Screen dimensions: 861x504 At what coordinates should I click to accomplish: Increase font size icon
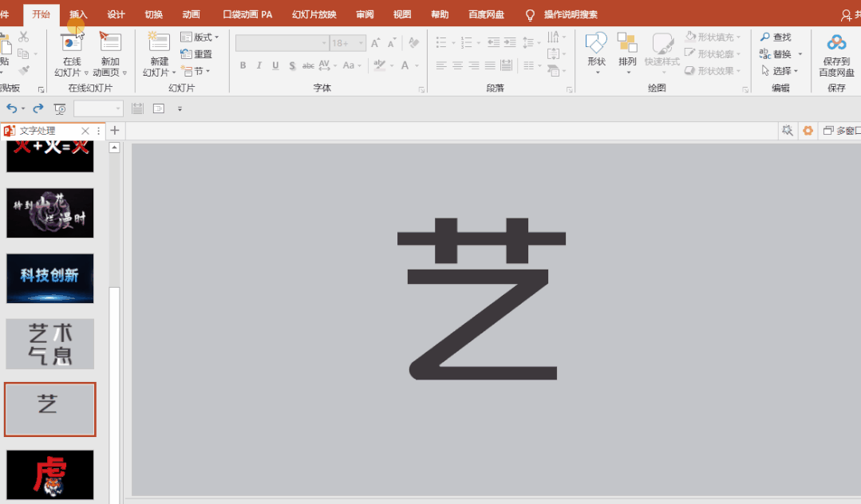pos(376,43)
